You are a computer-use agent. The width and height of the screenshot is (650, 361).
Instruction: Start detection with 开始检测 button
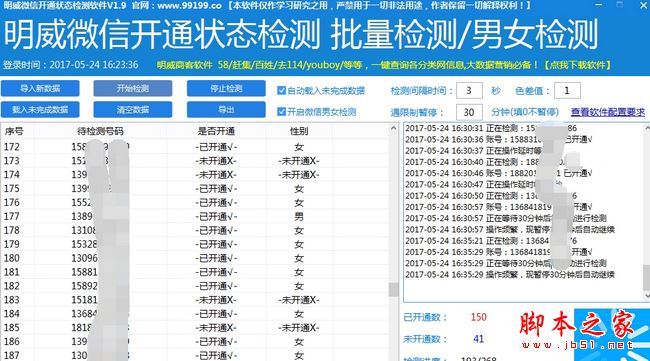pos(133,88)
